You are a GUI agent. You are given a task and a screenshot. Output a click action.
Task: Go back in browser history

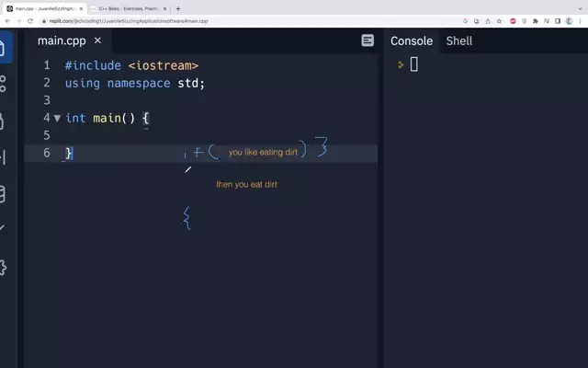tap(7, 21)
